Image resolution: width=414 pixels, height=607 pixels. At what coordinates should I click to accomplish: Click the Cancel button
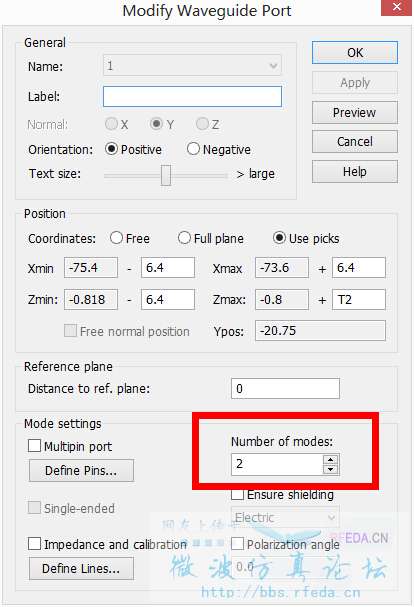tap(354, 142)
